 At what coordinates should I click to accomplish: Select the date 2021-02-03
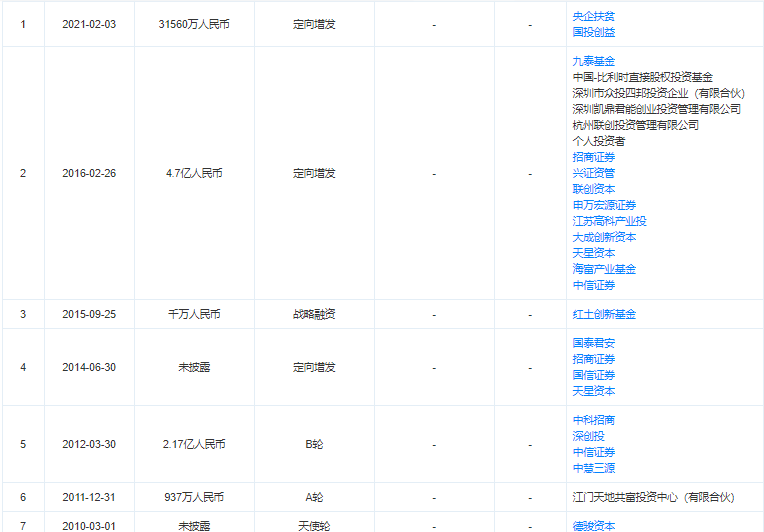pos(89,24)
